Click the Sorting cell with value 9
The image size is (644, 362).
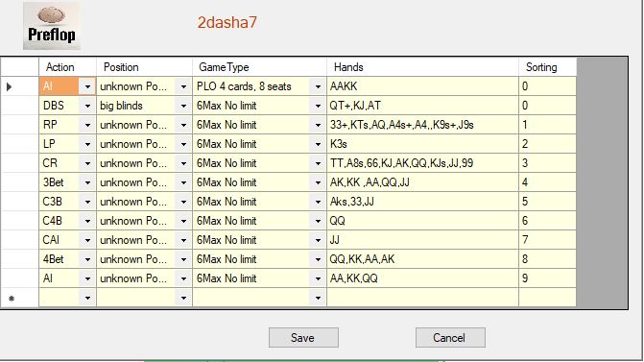[x=547, y=278]
